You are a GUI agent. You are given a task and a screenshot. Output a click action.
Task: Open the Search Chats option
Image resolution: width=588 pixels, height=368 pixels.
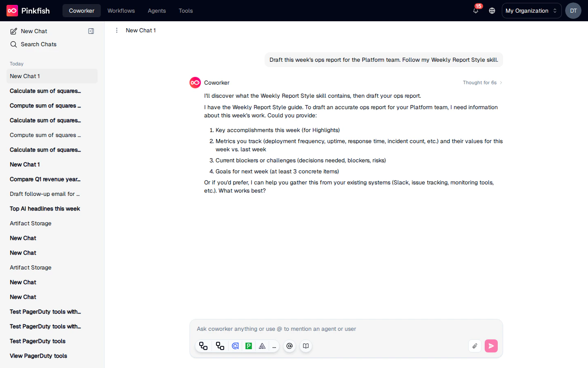tap(33, 44)
